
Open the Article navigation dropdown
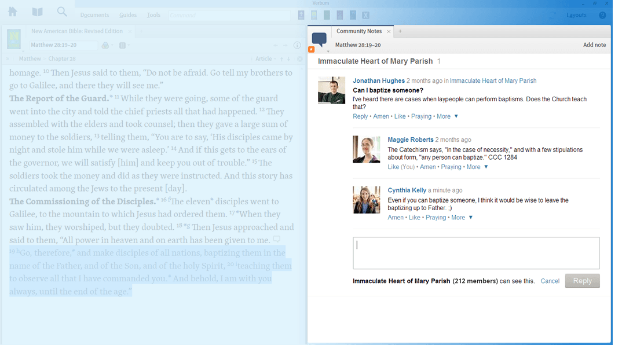tap(265, 58)
